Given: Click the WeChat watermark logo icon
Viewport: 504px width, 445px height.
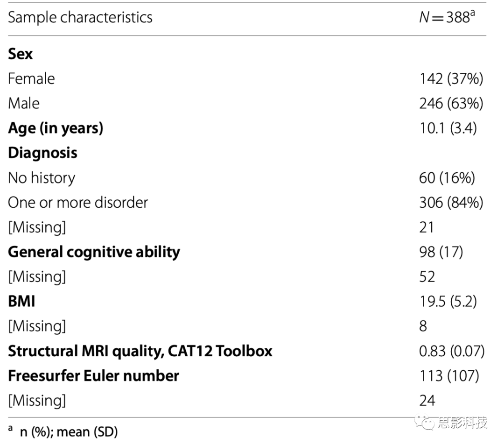Looking at the screenshot, I should click(x=425, y=422).
